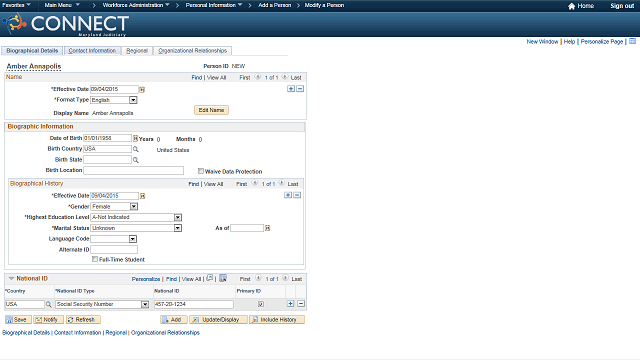
Task: Open Highest Education Level dropdown
Action: (x=178, y=218)
